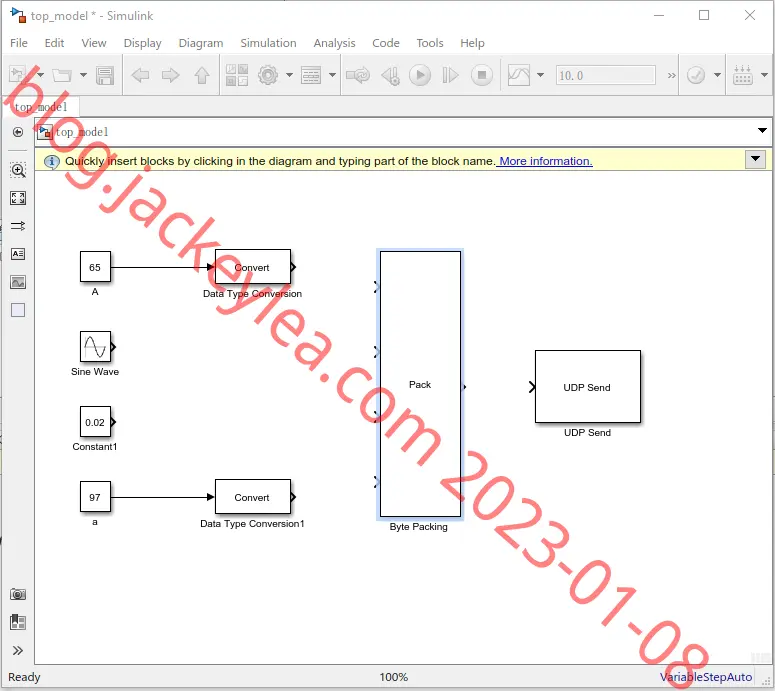Click the simulation stop time field

coord(605,76)
